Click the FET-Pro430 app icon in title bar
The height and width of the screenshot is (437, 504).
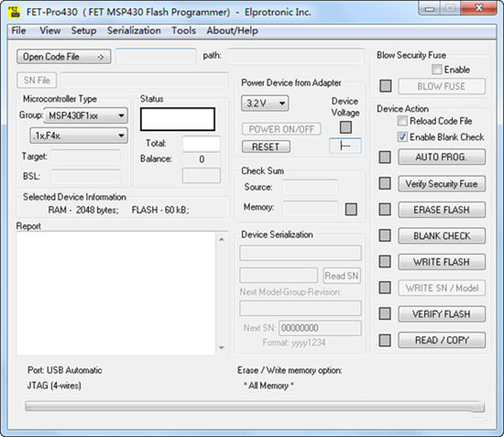pyautogui.click(x=14, y=12)
